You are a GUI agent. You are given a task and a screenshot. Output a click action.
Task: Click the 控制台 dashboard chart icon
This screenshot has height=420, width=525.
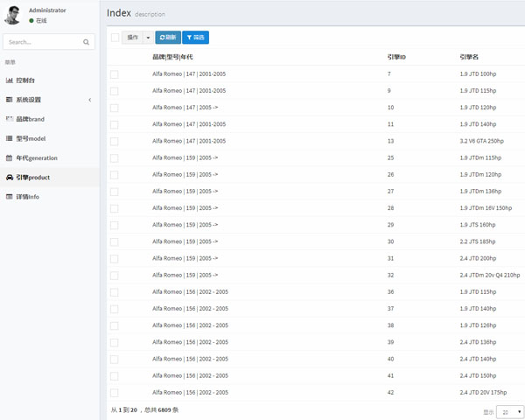pyautogui.click(x=10, y=80)
